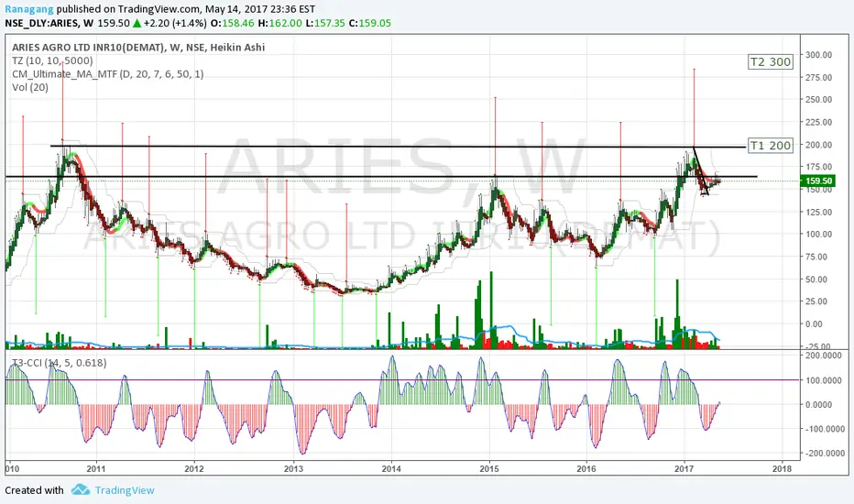Click the published date May 14, 2017 text
The width and height of the screenshot is (854, 504).
239,9
